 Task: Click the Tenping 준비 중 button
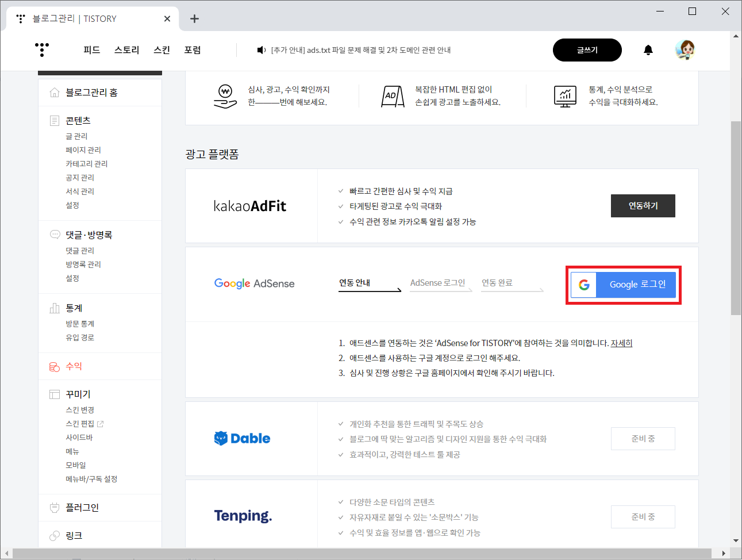[643, 517]
